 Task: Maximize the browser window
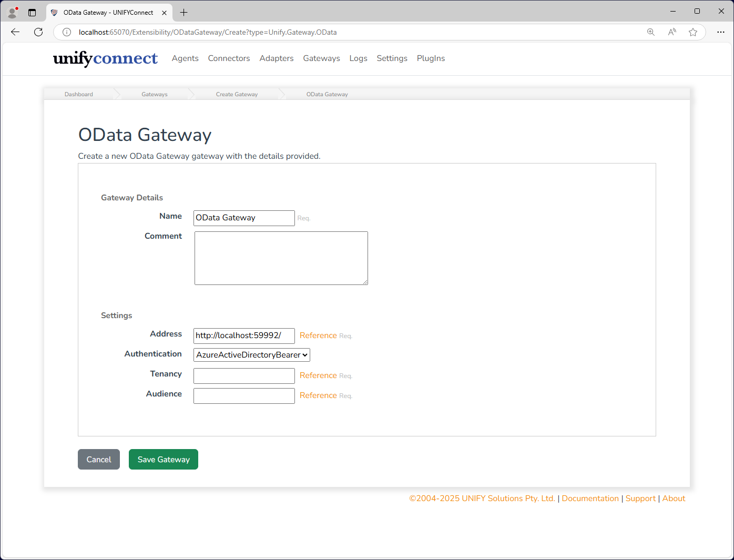click(697, 11)
